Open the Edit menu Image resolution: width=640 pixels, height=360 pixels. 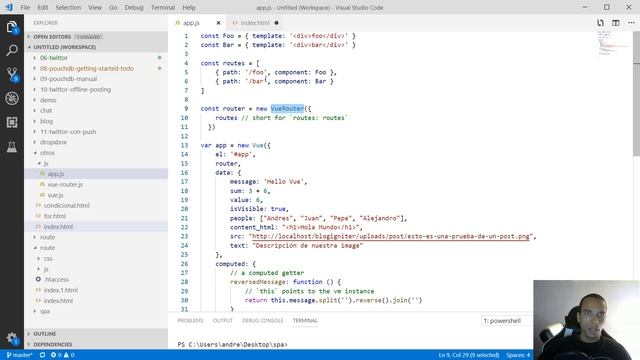42,7
